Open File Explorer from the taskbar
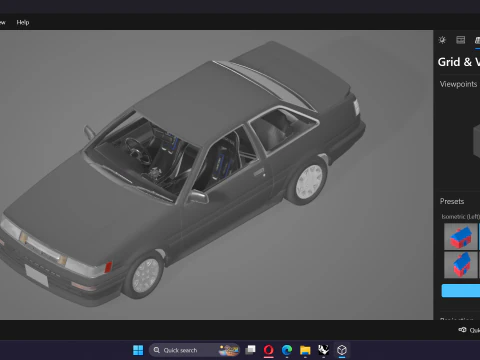The image size is (480, 360). [305, 350]
